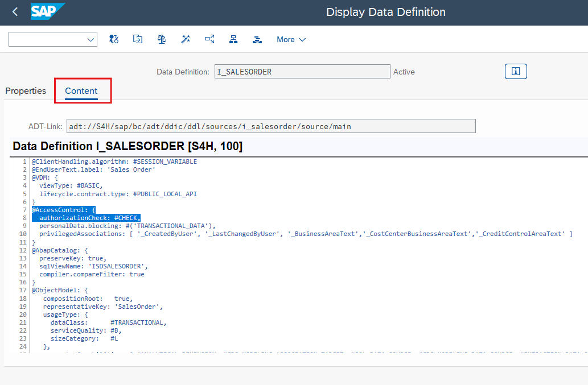588x385 pixels.
Task: Go back using the arrow in header
Action: point(15,12)
